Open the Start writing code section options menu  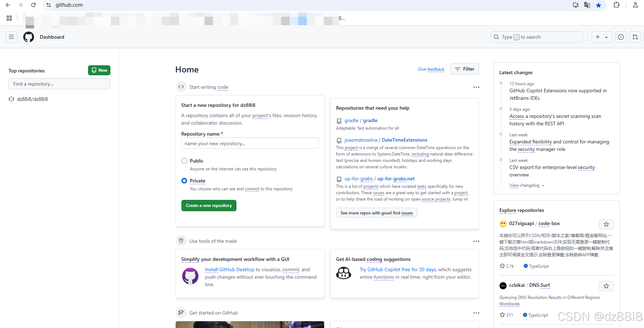(476, 87)
